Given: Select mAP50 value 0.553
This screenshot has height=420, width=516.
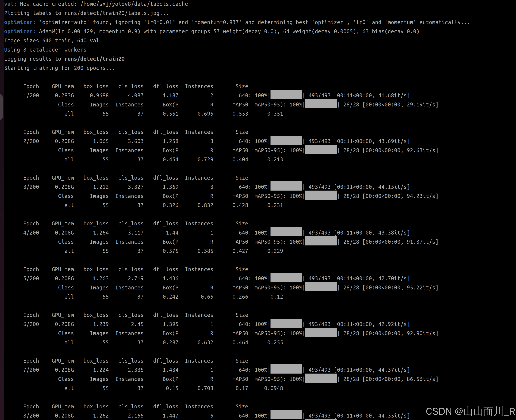Looking at the screenshot, I should click(240, 114).
